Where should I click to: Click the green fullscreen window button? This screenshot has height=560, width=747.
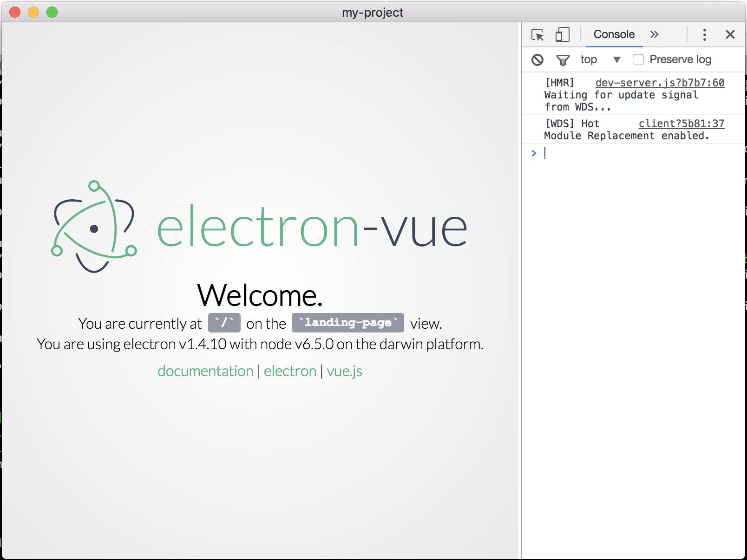click(x=52, y=12)
